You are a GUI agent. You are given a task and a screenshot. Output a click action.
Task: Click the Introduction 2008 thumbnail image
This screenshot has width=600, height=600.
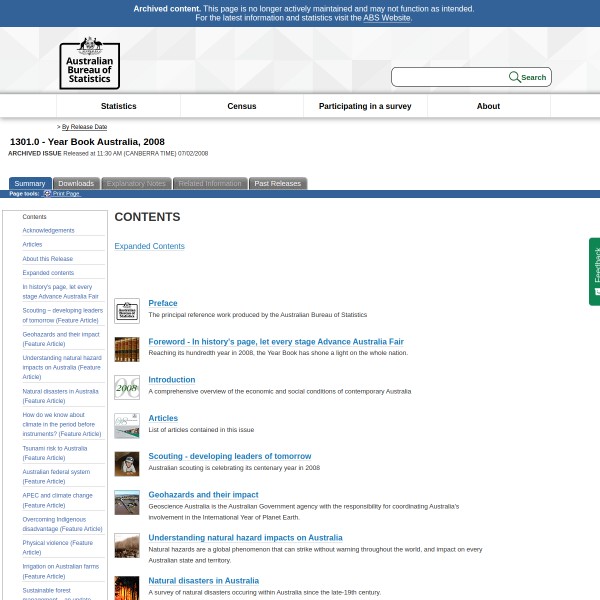[127, 387]
